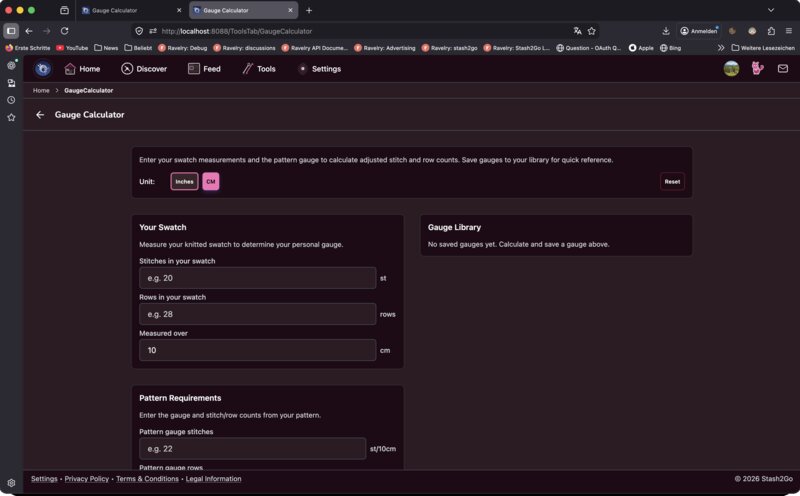Toggle the browser sidebar button
The height and width of the screenshot is (496, 800).
(x=11, y=31)
